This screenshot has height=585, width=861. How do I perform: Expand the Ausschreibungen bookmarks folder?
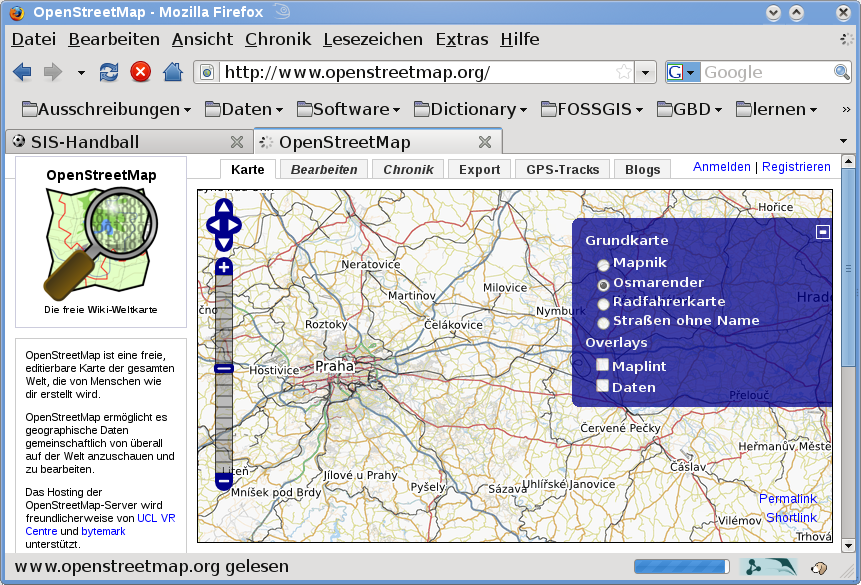pos(106,109)
